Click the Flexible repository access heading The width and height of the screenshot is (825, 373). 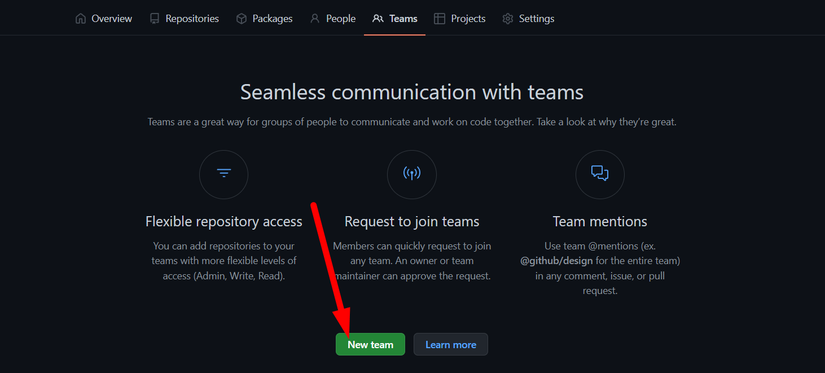224,221
